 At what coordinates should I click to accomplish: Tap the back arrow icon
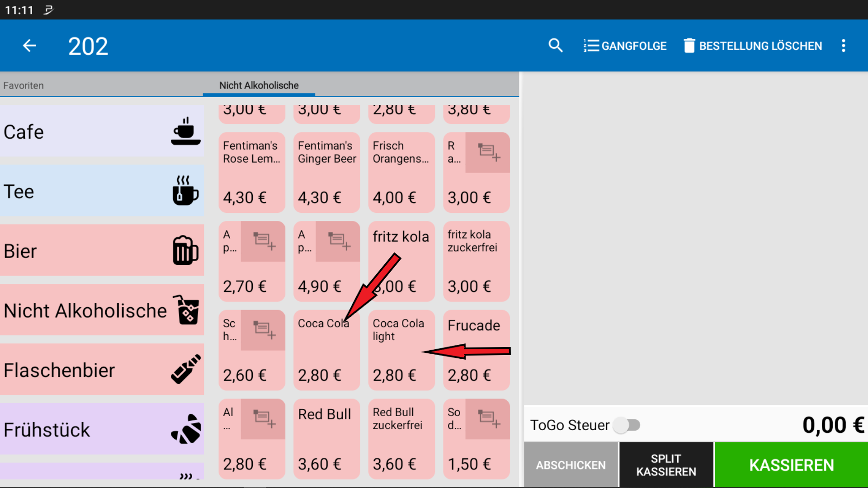(29, 46)
